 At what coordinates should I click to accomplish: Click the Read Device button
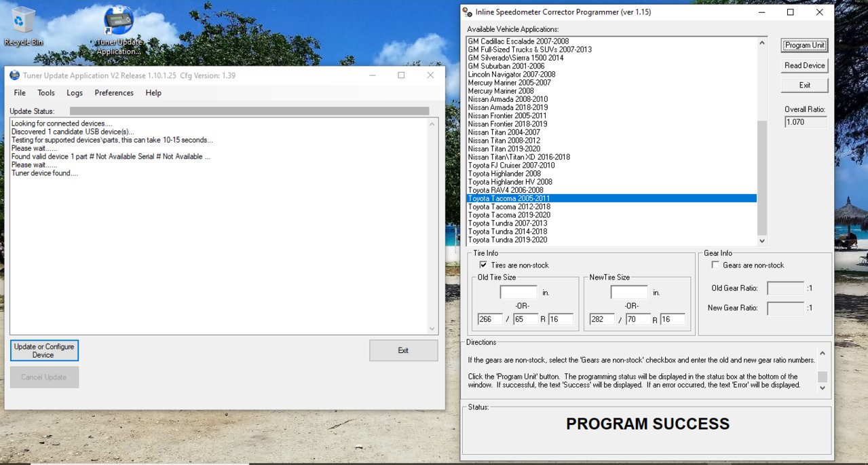(x=805, y=66)
